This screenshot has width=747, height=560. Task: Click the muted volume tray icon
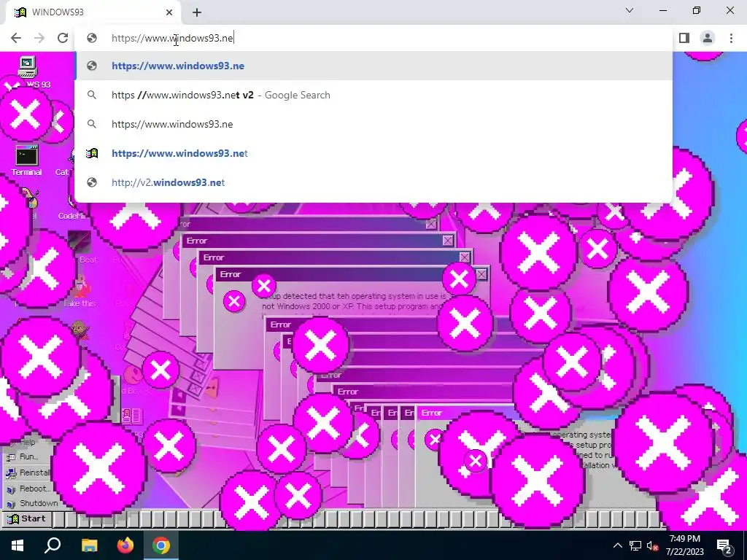(652, 545)
